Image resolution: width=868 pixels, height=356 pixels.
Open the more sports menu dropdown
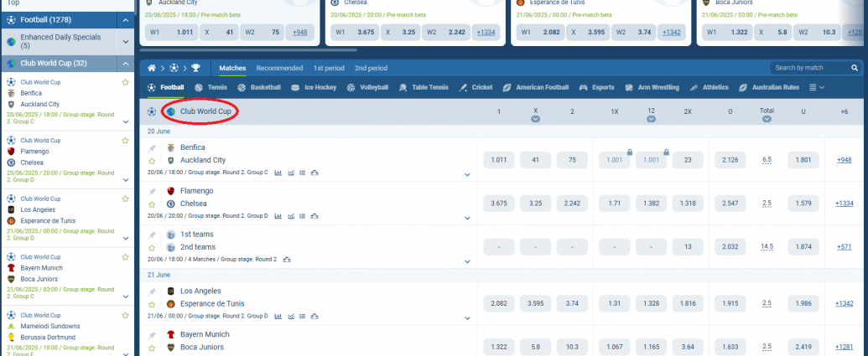[x=817, y=87]
